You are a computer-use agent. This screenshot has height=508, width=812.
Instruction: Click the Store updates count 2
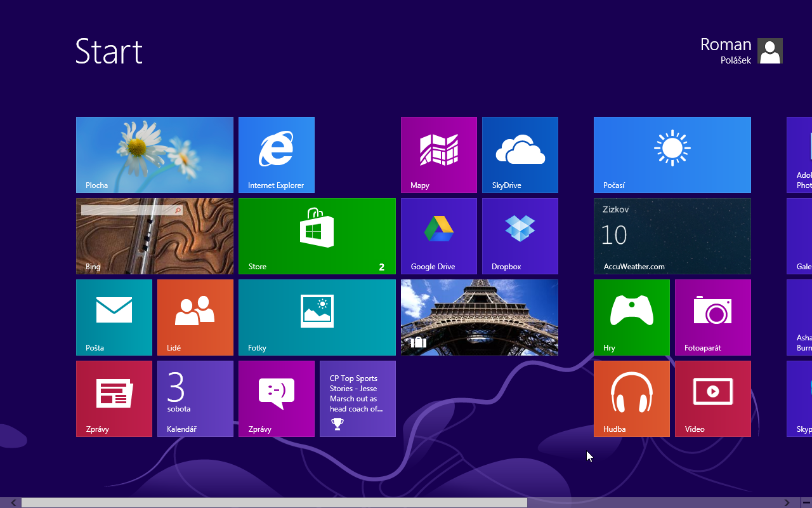pos(382,267)
